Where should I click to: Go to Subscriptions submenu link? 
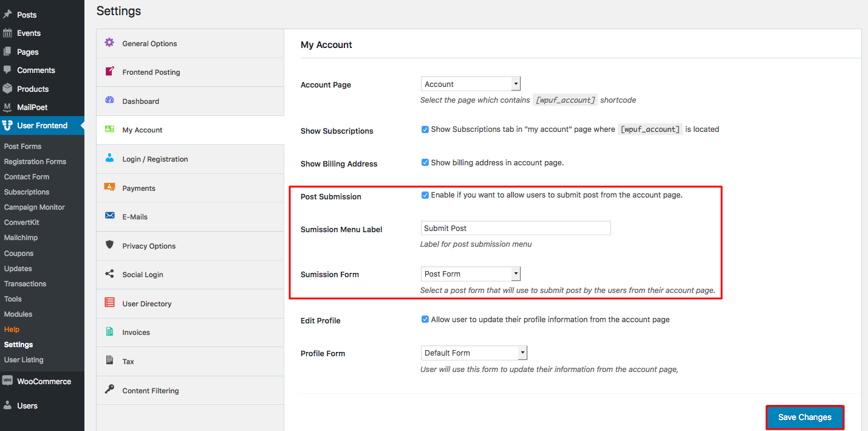27,192
